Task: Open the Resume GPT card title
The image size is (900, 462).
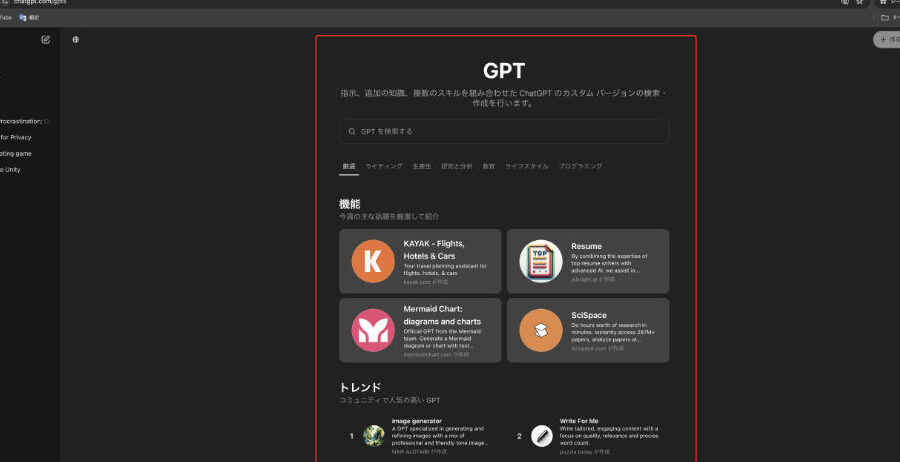Action: (587, 246)
